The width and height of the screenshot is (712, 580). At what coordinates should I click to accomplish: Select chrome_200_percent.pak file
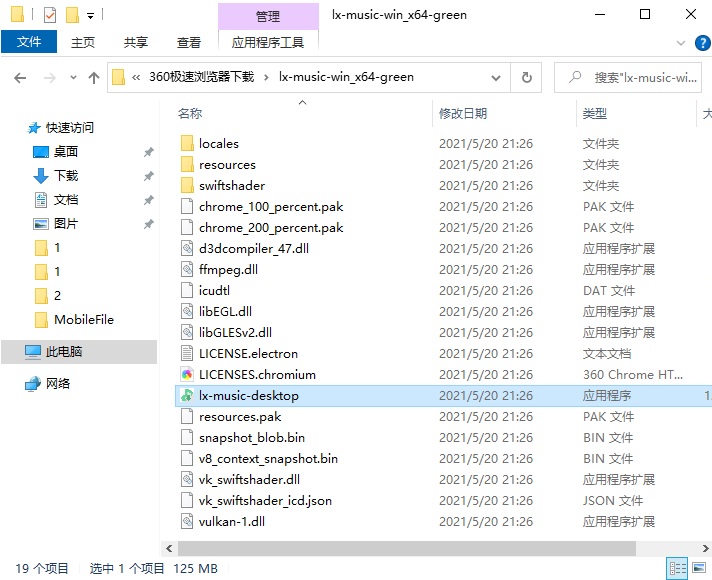pyautogui.click(x=271, y=228)
